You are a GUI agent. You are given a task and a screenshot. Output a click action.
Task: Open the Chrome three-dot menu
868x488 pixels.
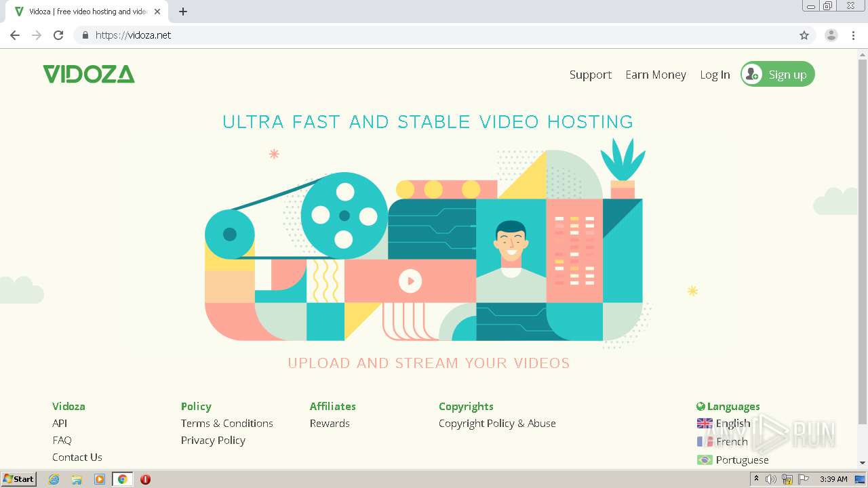[x=854, y=35]
